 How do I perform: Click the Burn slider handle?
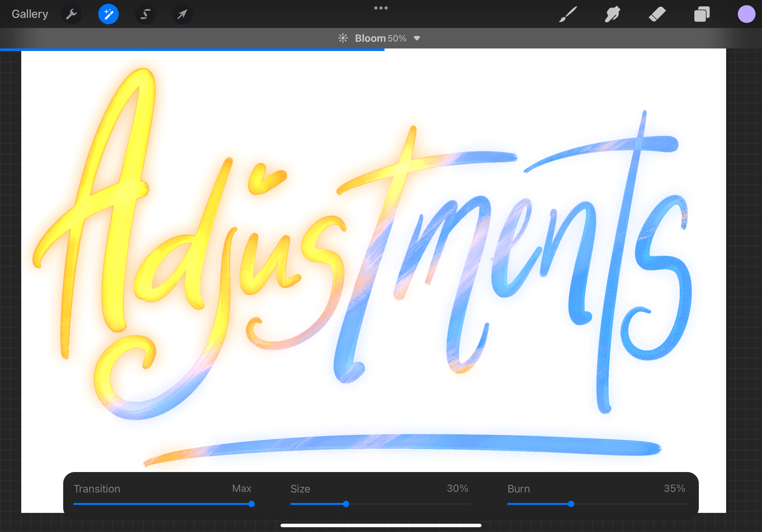(x=571, y=504)
